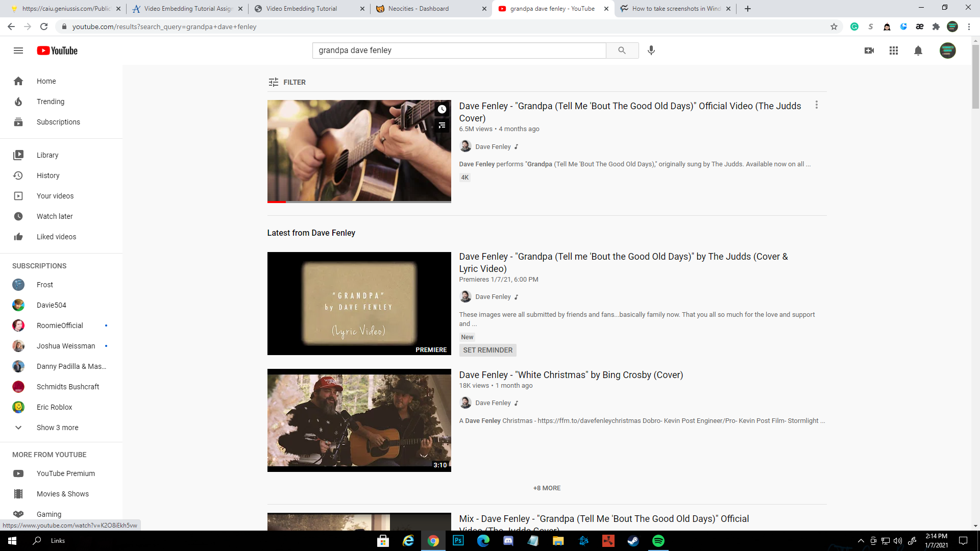Open Movies & Shows in sidebar
The image size is (980, 551).
pos(61,494)
